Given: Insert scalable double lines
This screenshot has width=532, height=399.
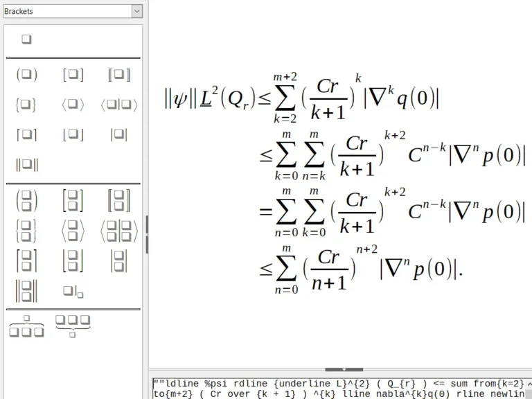Looking at the screenshot, I should (x=26, y=291).
